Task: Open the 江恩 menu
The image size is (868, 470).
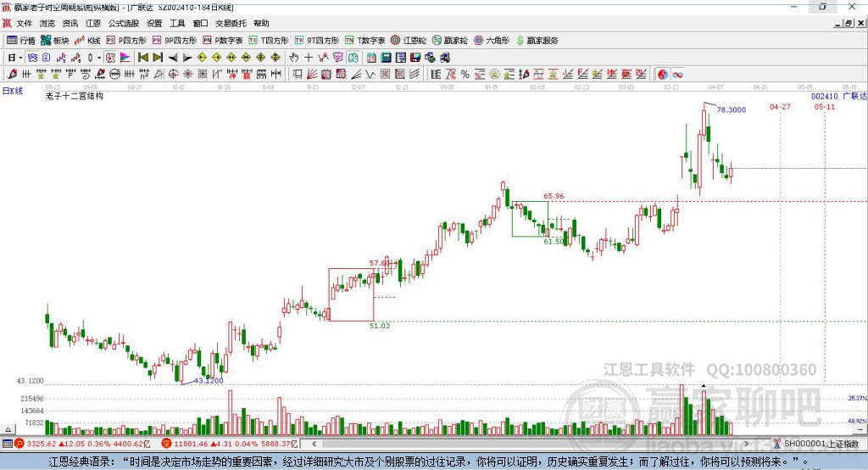Action: pos(93,23)
